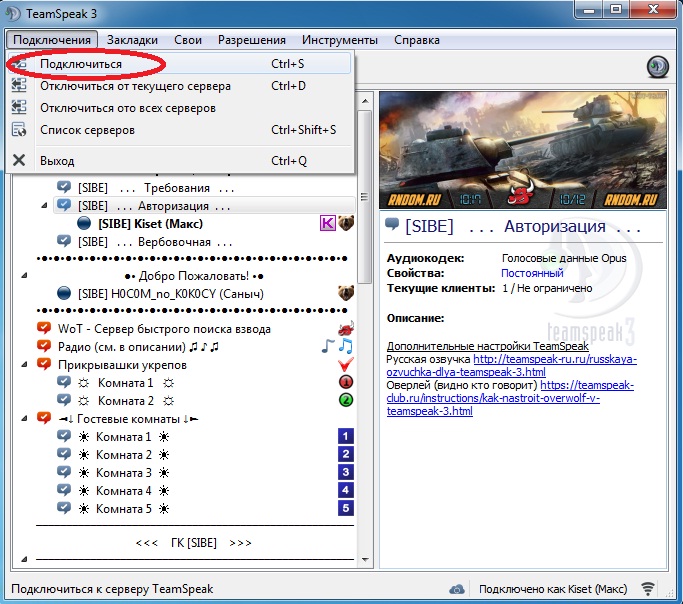Click the channel tree scrollbar thumb
Image resolution: width=683 pixels, height=604 pixels.
pyautogui.click(x=365, y=197)
